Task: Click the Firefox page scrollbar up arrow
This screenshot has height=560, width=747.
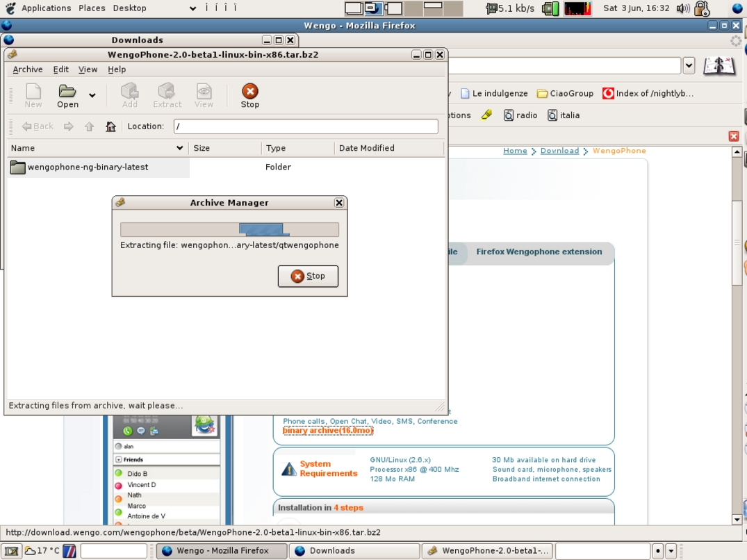Action: click(737, 152)
